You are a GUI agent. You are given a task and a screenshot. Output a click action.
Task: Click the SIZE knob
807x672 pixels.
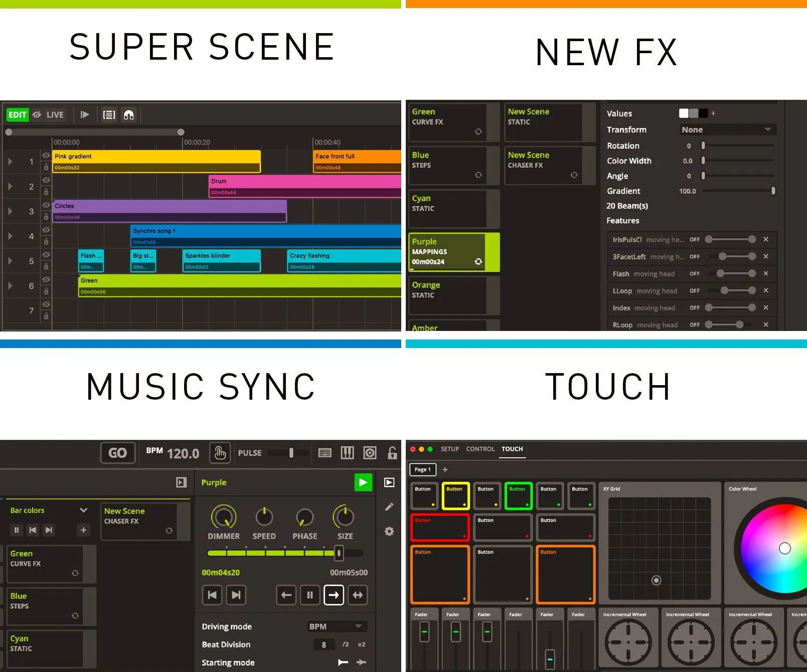coord(345,517)
